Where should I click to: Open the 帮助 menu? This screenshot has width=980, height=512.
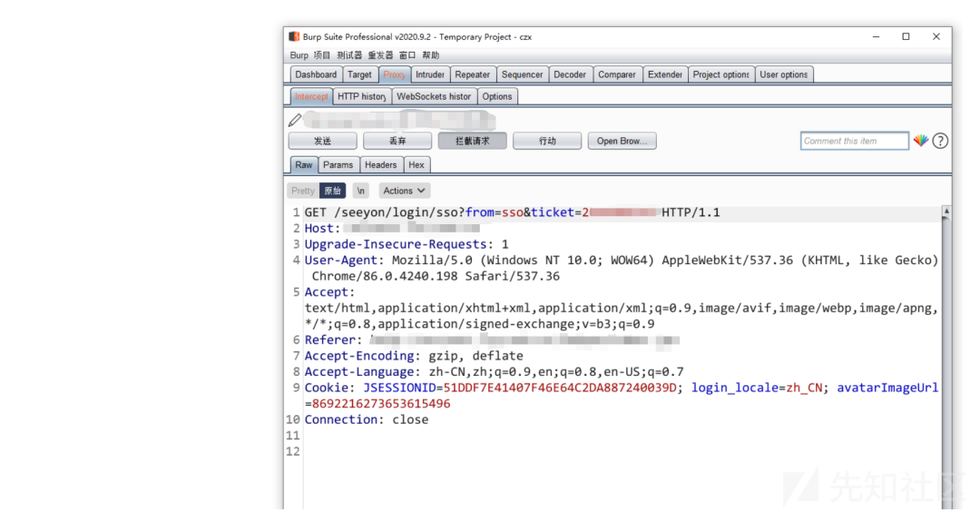[x=431, y=55]
